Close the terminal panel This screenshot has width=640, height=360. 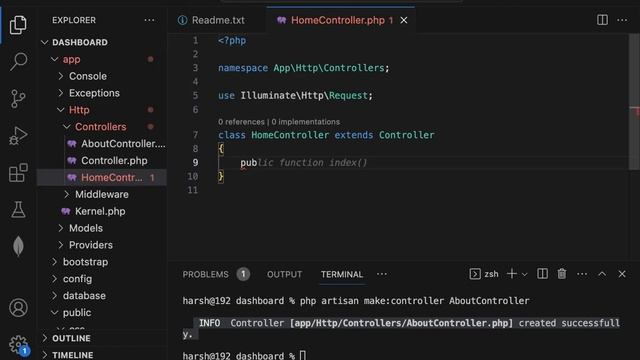[622, 274]
